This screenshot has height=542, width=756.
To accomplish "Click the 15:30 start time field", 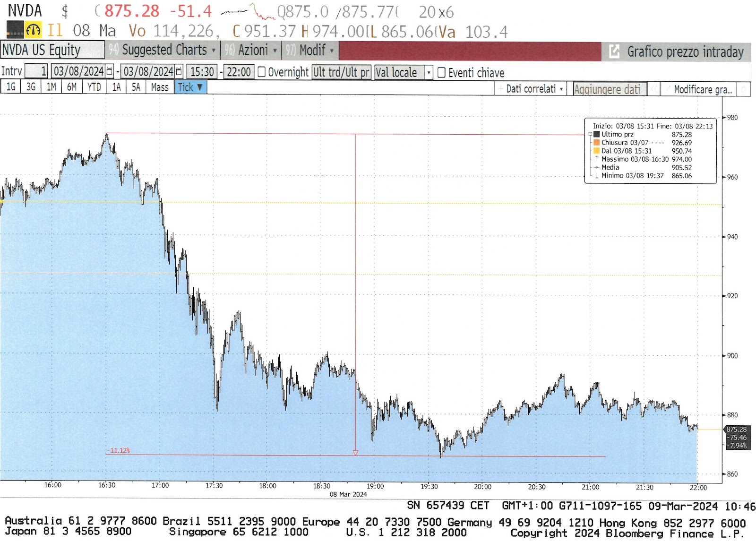I will click(202, 72).
